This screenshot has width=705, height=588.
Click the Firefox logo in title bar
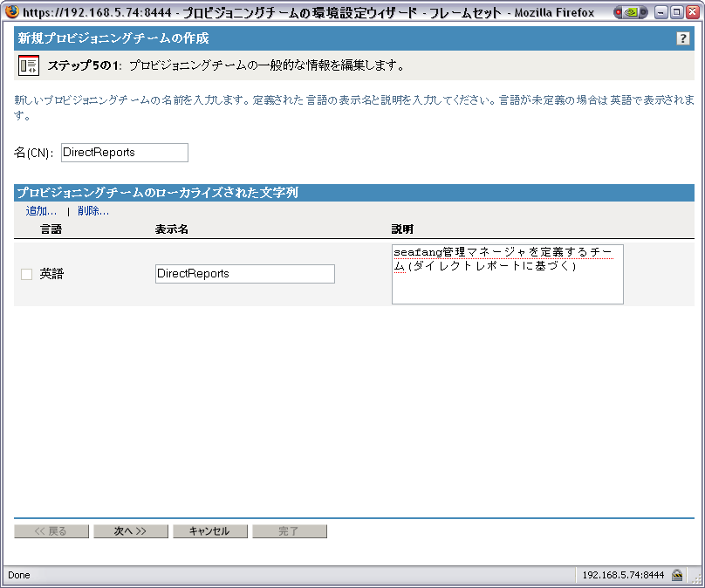[x=12, y=11]
